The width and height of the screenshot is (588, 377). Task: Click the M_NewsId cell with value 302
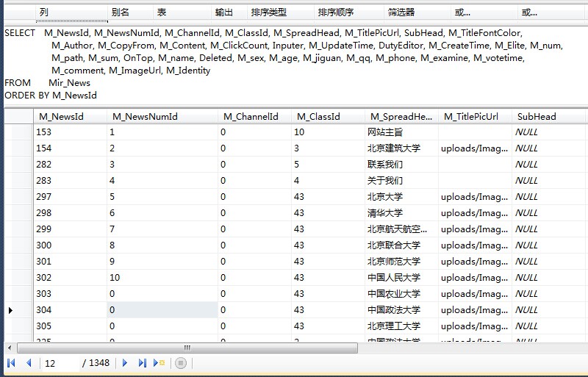pos(70,278)
